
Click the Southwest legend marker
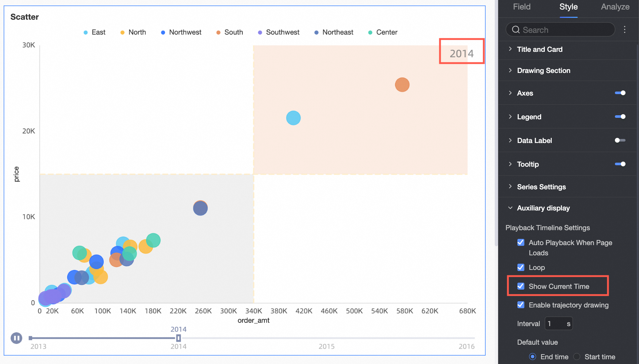pos(260,32)
